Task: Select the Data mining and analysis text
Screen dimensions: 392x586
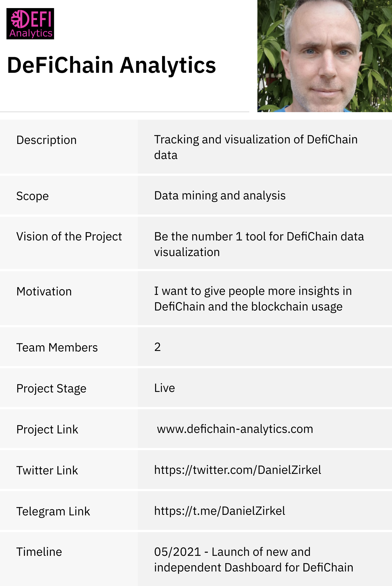Action: coord(220,196)
